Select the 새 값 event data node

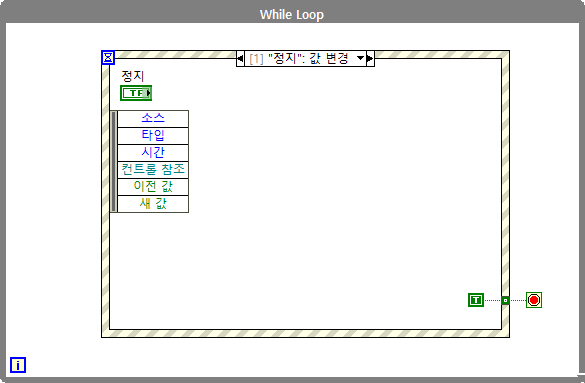pyautogui.click(x=153, y=204)
